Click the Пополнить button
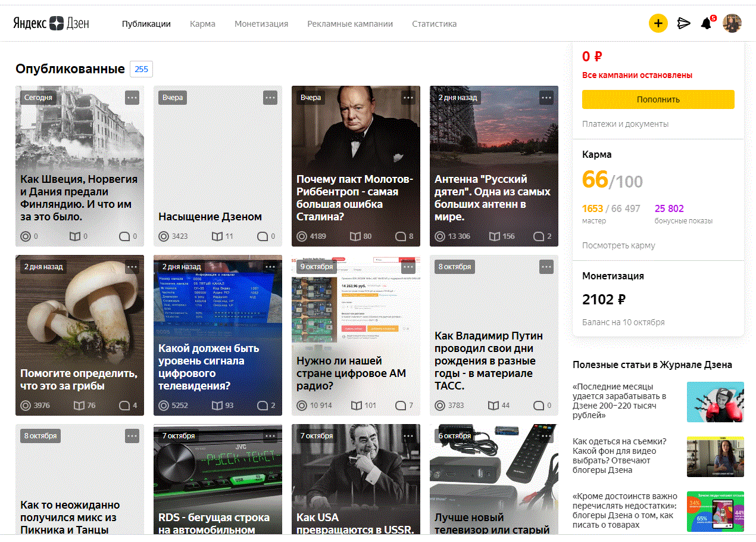The image size is (756, 542). point(658,99)
